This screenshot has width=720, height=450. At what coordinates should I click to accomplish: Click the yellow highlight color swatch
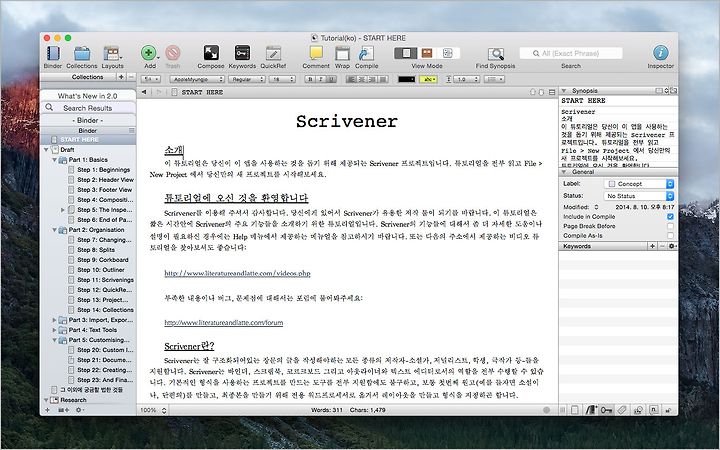point(428,79)
